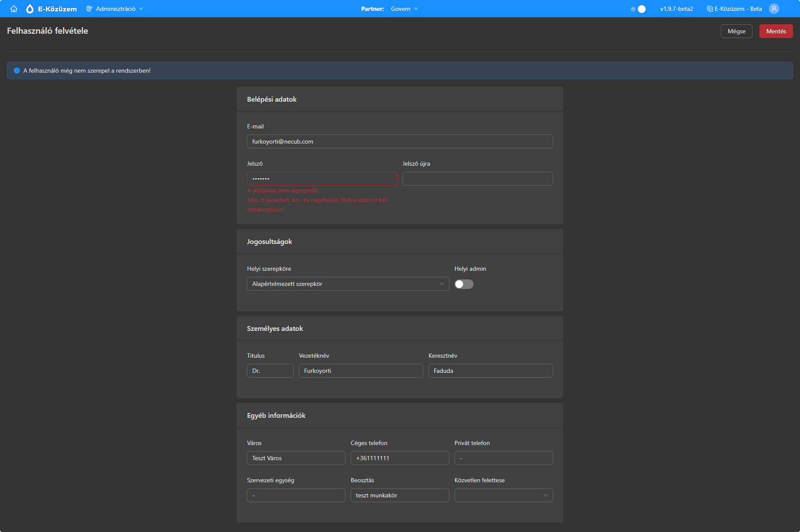The width and height of the screenshot is (800, 532).
Task: Click the E-Közüzem - Beta environment icon
Action: (x=710, y=9)
